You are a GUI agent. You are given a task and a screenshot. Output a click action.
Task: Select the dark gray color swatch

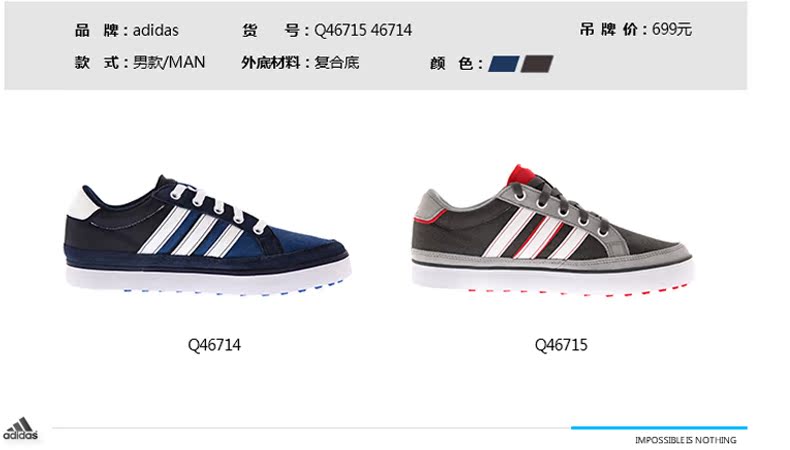pos(537,64)
